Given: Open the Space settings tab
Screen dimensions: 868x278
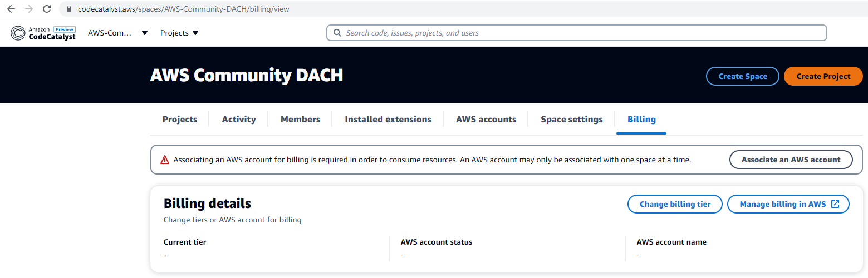Looking at the screenshot, I should point(572,119).
